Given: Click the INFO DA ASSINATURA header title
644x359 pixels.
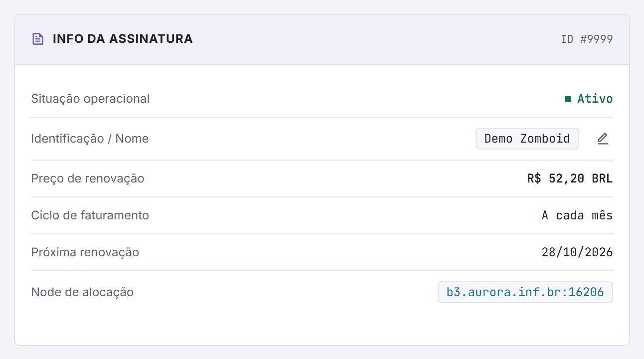Looking at the screenshot, I should 123,39.
